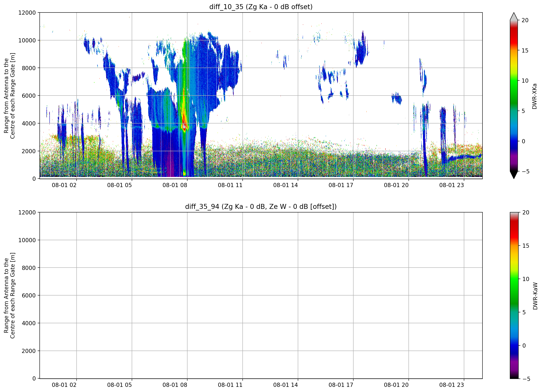Click the '08-01 23' tick under the diff_10_35 plot
Screen dimensions: 542x392
point(451,185)
